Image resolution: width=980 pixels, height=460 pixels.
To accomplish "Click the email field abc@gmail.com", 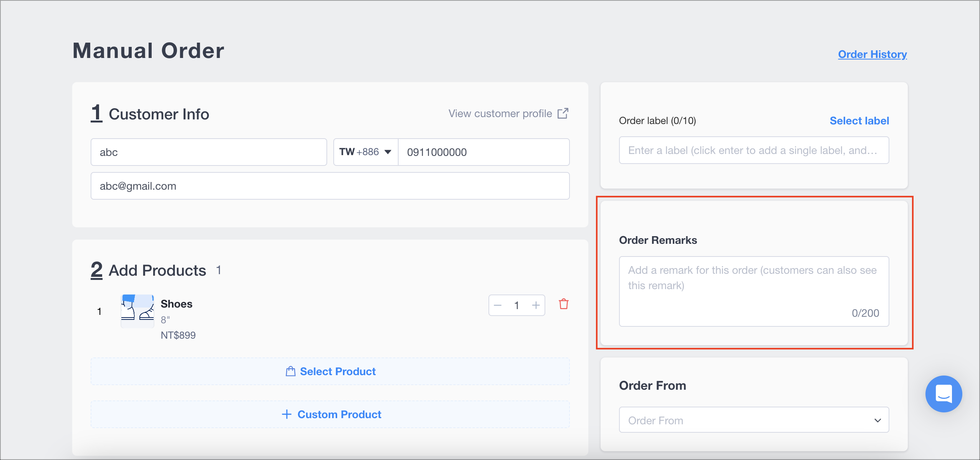I will click(330, 186).
